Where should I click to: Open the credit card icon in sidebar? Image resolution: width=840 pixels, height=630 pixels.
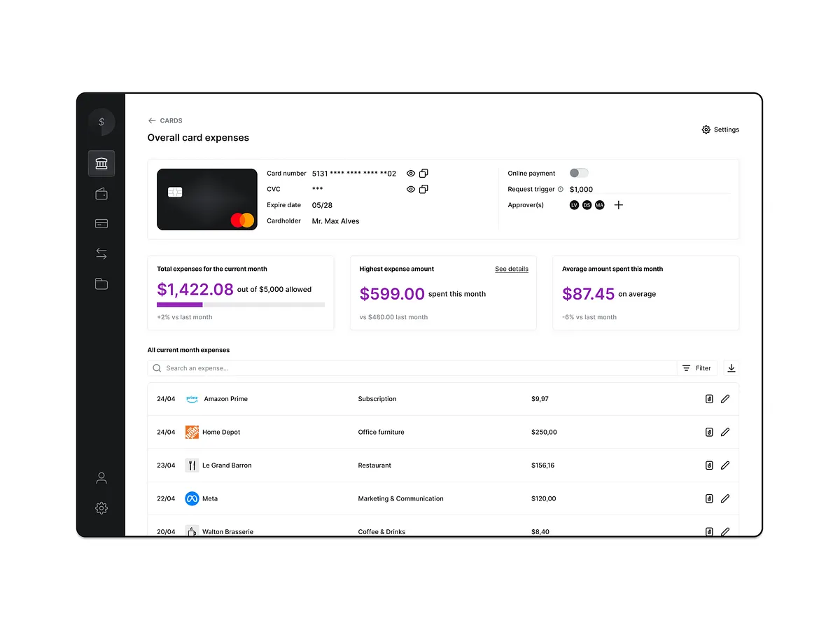click(x=101, y=224)
